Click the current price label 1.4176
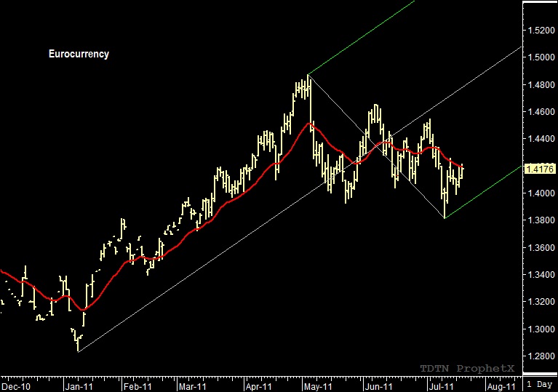 (x=540, y=169)
